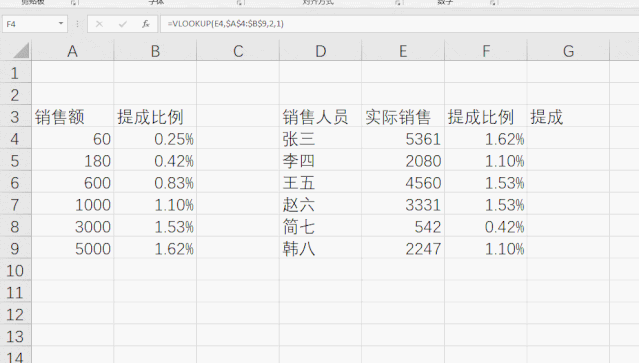This screenshot has width=639, height=363.
Task: Select column D header
Action: 321,51
